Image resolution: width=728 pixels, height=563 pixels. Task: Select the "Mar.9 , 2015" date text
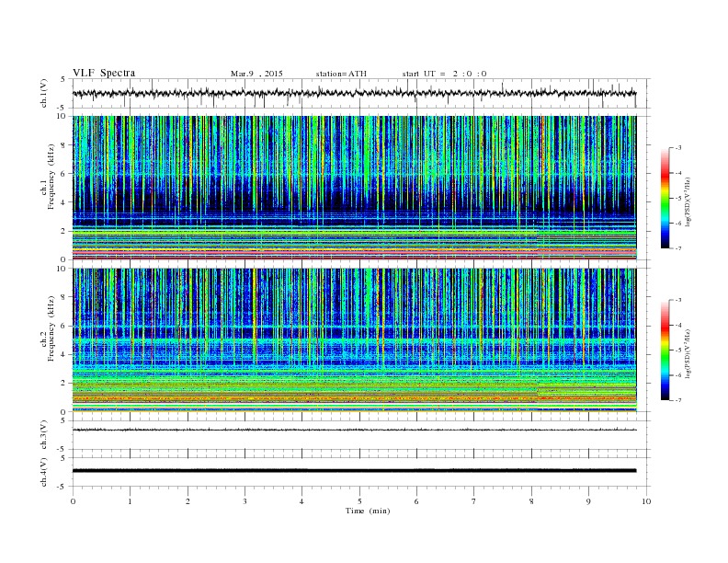click(x=256, y=74)
